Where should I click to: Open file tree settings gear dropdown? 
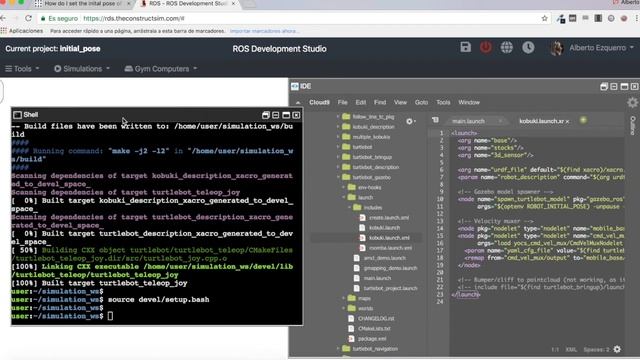coord(411,121)
